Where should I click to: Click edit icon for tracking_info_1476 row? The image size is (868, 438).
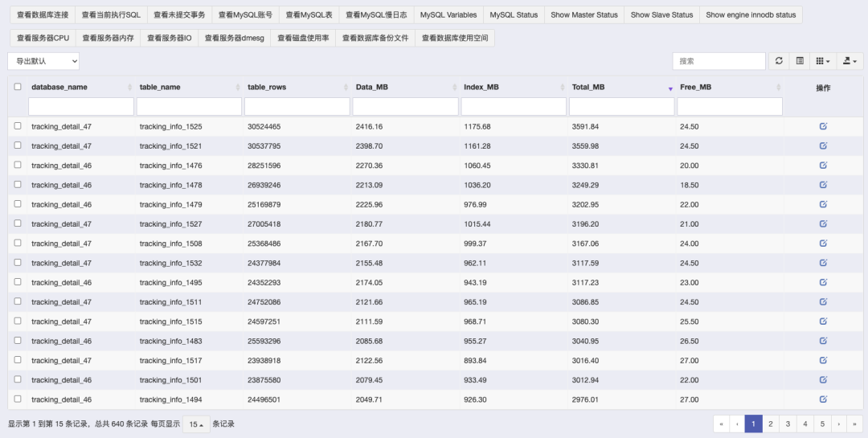(x=823, y=166)
